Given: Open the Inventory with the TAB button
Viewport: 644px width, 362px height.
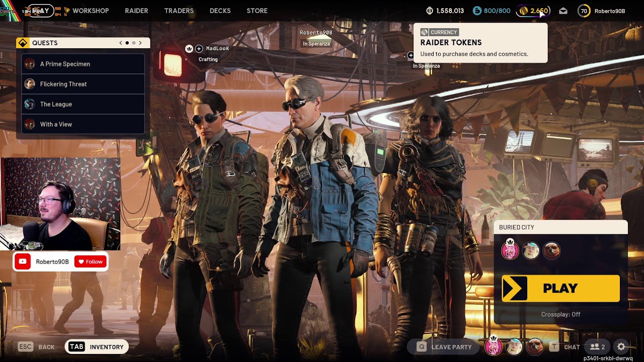Looking at the screenshot, I should (x=97, y=347).
